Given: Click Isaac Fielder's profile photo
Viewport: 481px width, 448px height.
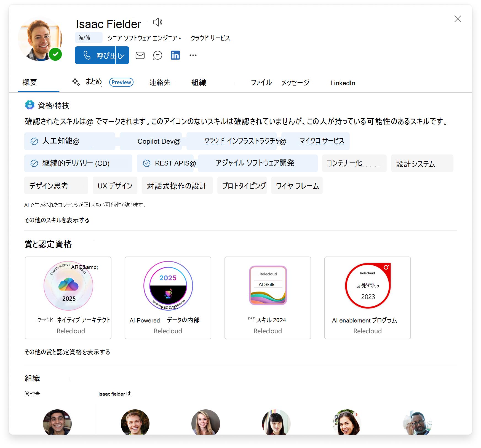Looking at the screenshot, I should click(x=40, y=39).
